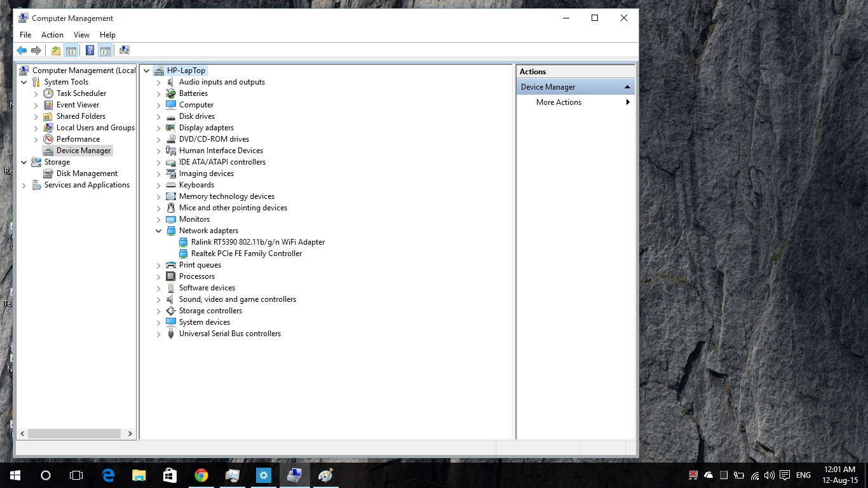Click the DVD/CD-ROM drives disc icon

(170, 139)
